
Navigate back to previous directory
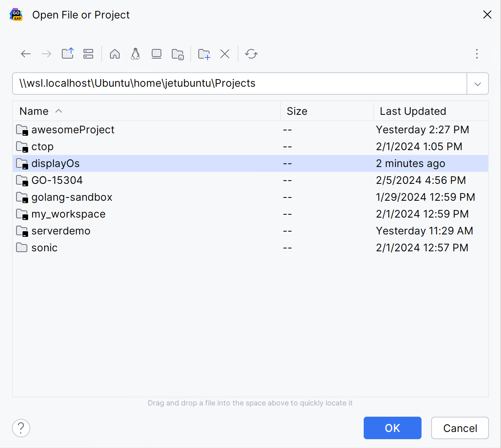tap(25, 53)
